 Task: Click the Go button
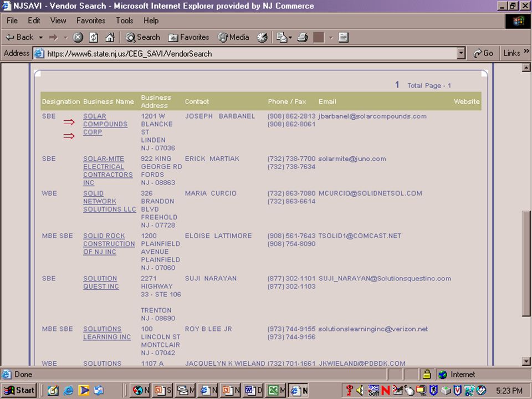[x=483, y=53]
